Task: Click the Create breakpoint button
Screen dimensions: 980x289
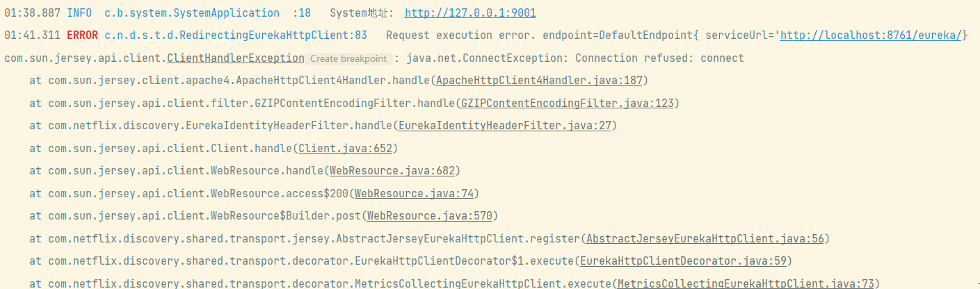Action: (348, 59)
